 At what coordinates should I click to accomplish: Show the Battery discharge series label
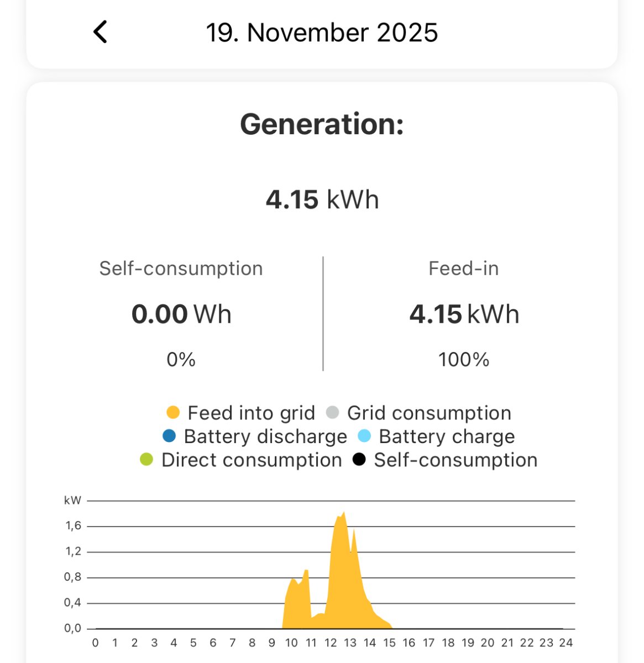pos(265,436)
